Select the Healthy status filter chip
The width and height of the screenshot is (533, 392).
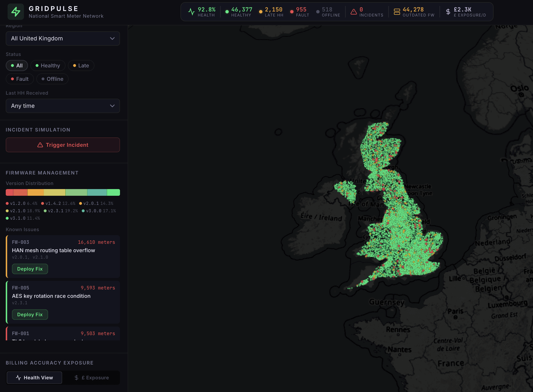pyautogui.click(x=48, y=65)
